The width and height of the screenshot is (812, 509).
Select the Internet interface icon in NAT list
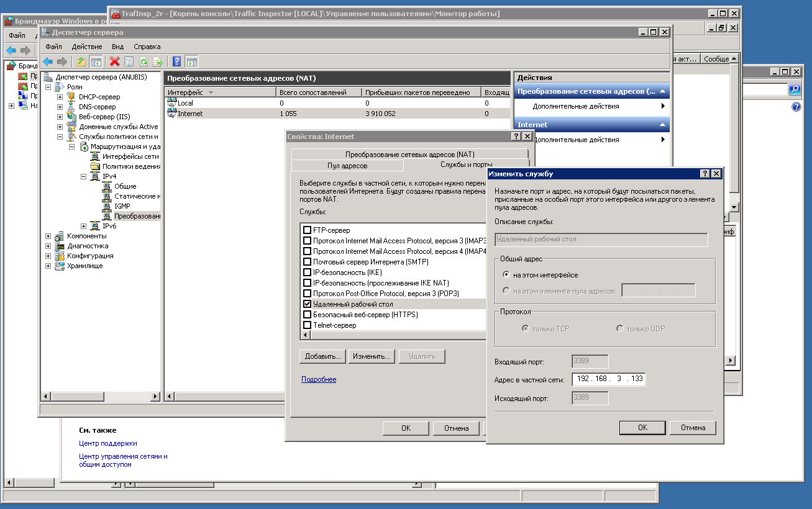coord(172,114)
